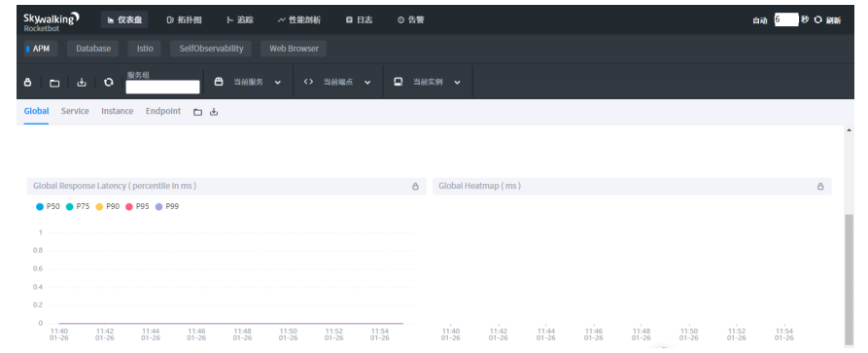868x353 pixels.
Task: Select the Web Browser dashboard button
Action: pyautogui.click(x=294, y=49)
